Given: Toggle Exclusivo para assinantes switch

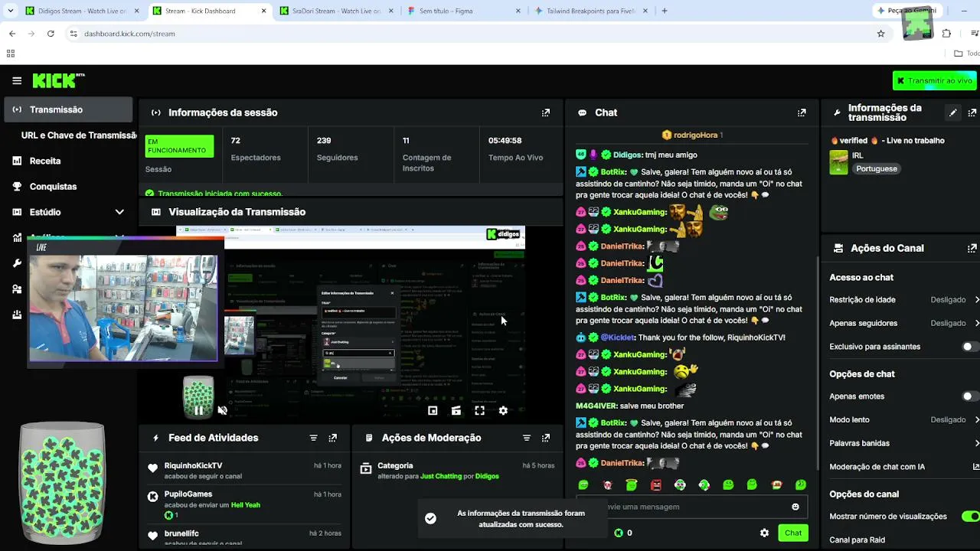Looking at the screenshot, I should [970, 347].
